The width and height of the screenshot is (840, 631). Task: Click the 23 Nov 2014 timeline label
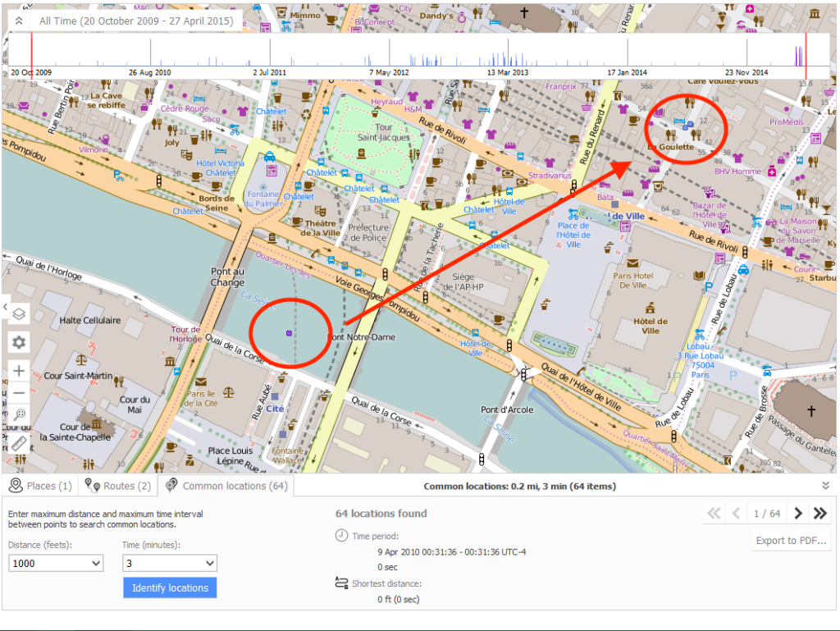(746, 72)
